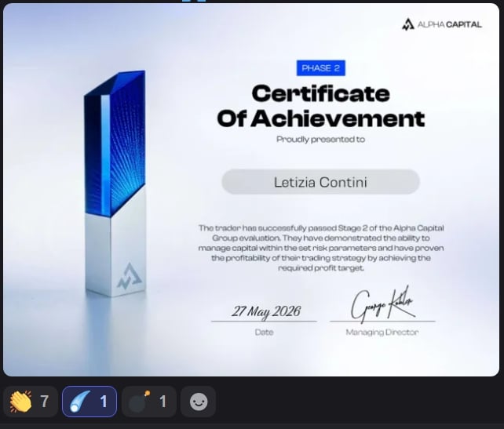Click the Proudly presented to text

point(320,140)
